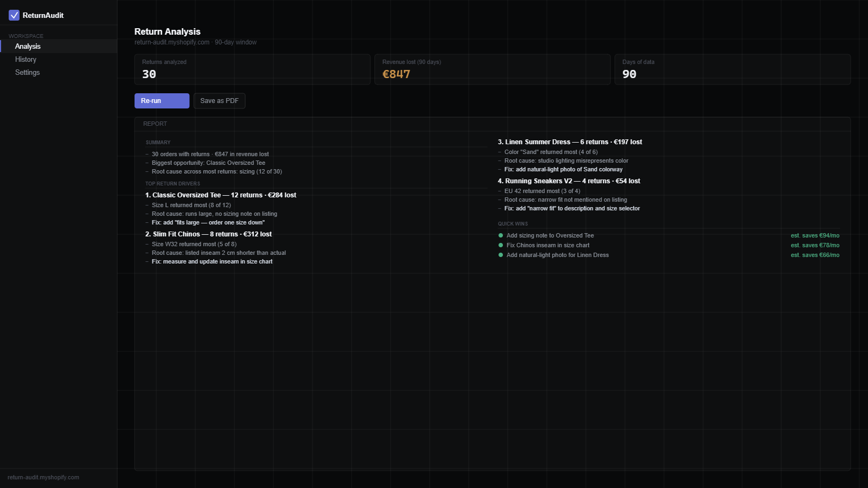This screenshot has width=868, height=488.
Task: Click the WORKSPACE sidebar label
Action: pos(26,36)
